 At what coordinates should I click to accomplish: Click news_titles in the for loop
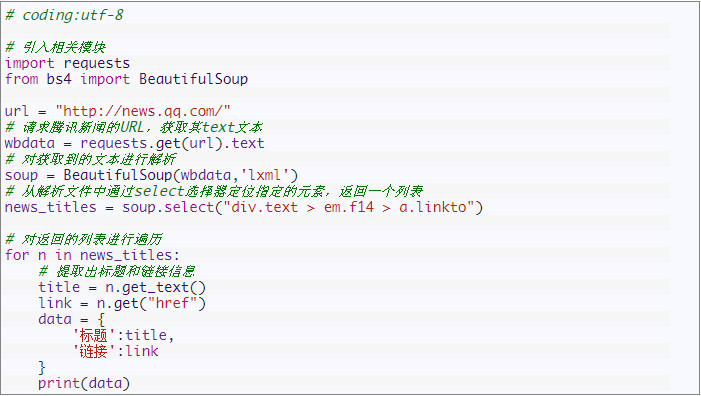126,255
